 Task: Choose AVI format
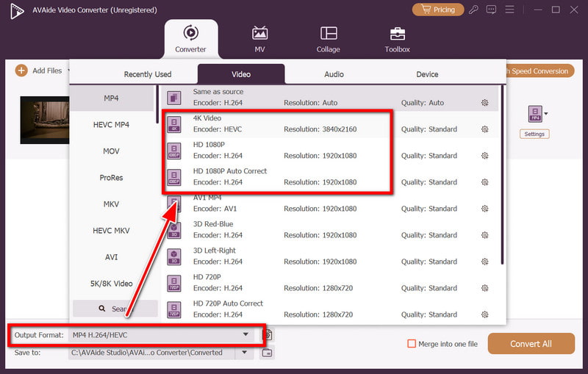[112, 257]
